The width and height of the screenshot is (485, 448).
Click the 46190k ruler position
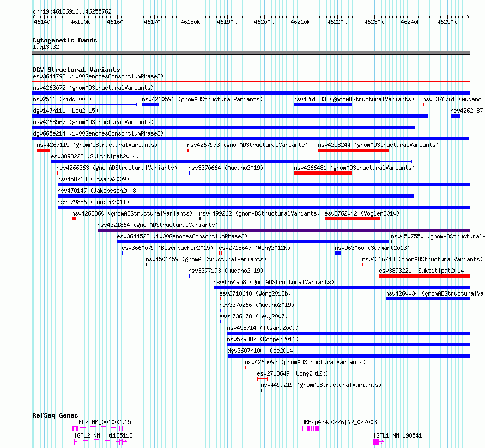click(x=227, y=22)
